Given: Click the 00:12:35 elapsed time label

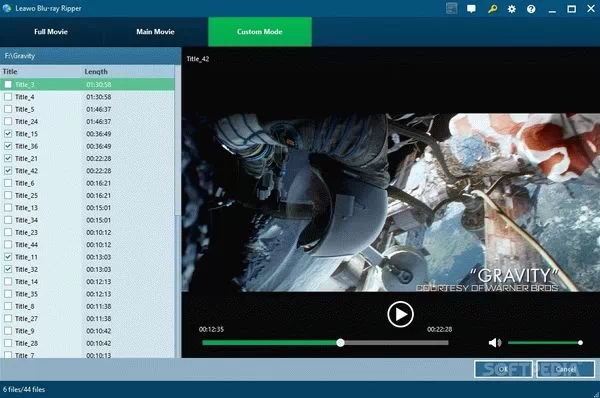Looking at the screenshot, I should click(211, 329).
